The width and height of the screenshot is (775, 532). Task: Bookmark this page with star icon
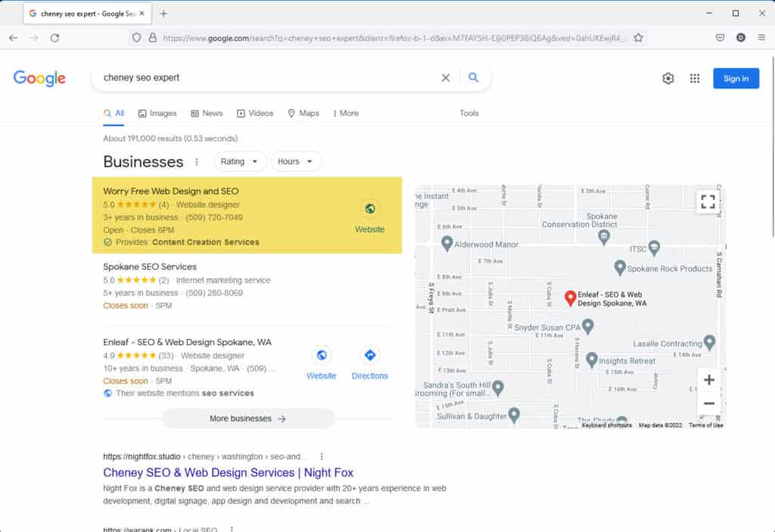pos(638,38)
